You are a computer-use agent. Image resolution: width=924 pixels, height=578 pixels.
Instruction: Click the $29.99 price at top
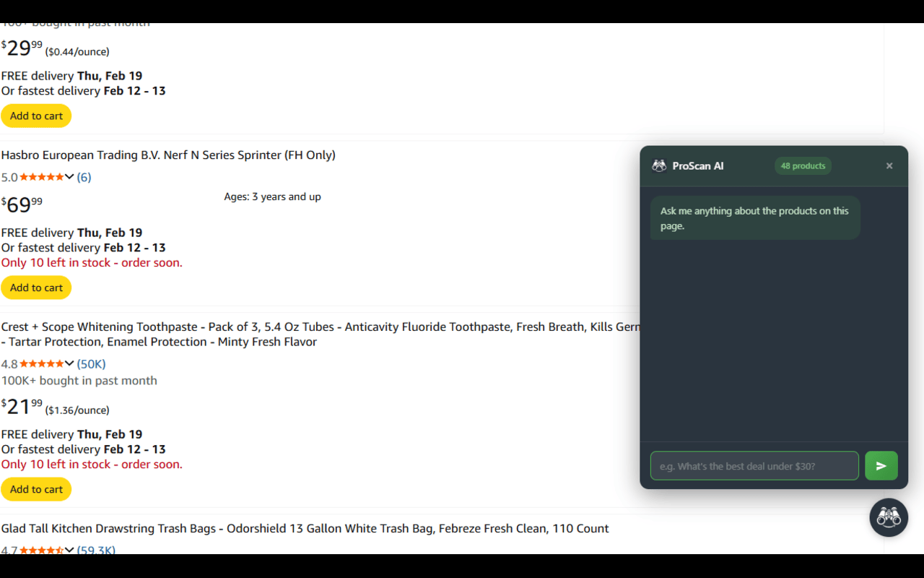(x=22, y=48)
